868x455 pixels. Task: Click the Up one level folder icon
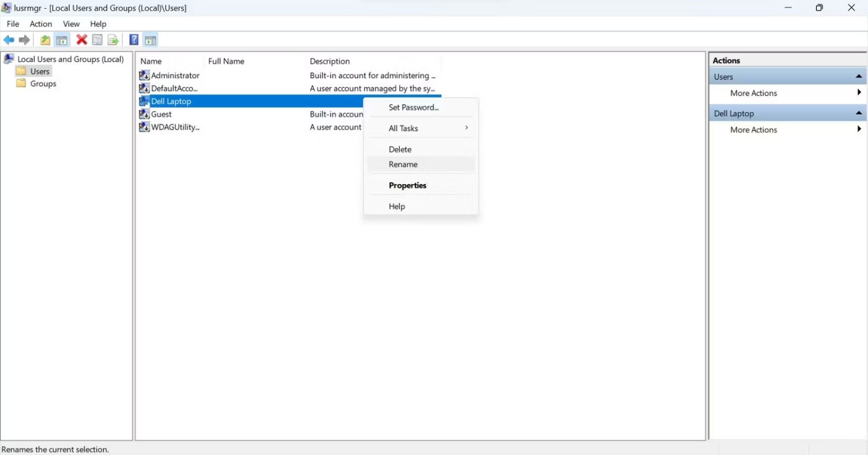(x=45, y=40)
